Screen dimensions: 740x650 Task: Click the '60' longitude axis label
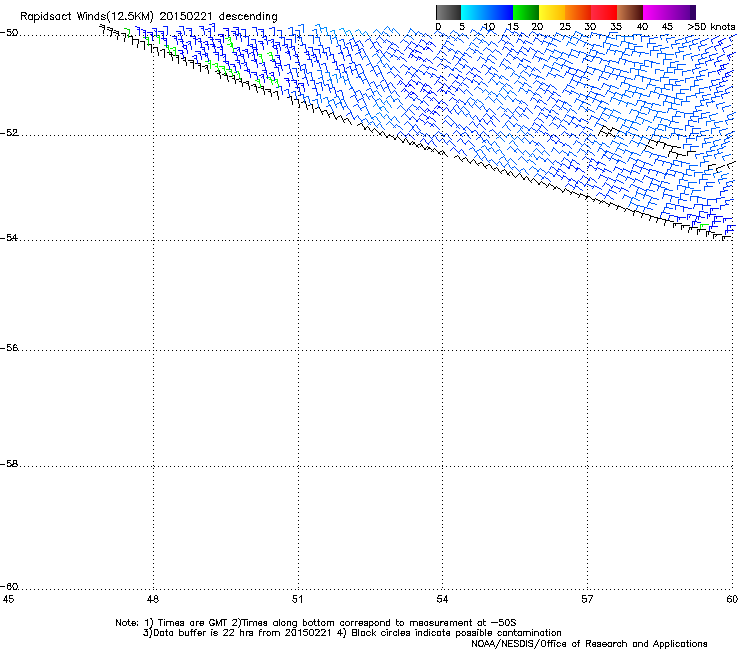tap(732, 599)
